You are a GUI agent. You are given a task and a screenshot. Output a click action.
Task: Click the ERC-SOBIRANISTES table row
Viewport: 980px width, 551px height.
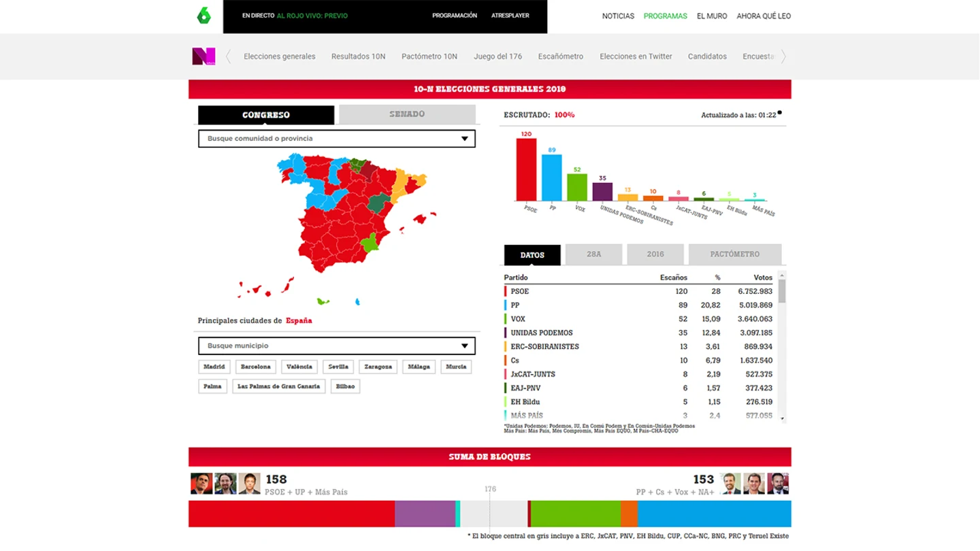pyautogui.click(x=638, y=347)
